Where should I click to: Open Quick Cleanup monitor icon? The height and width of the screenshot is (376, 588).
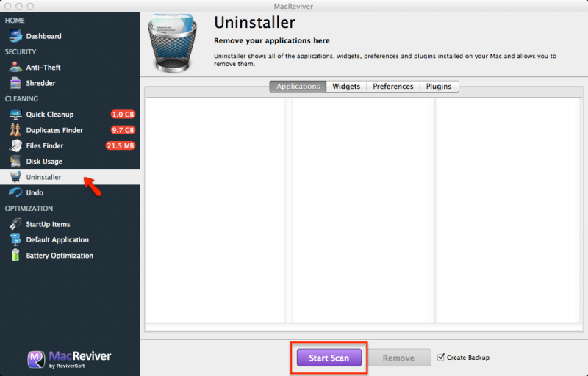(15, 115)
